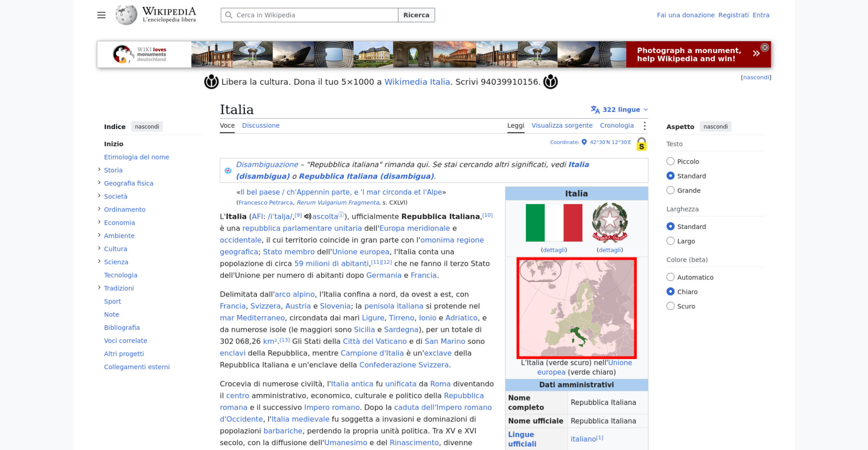Choose the Scuro color theme
The image size is (868, 450).
click(x=671, y=306)
